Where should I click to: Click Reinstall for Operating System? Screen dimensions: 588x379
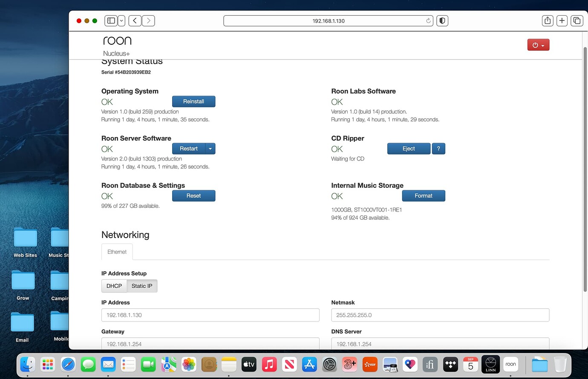pyautogui.click(x=193, y=102)
